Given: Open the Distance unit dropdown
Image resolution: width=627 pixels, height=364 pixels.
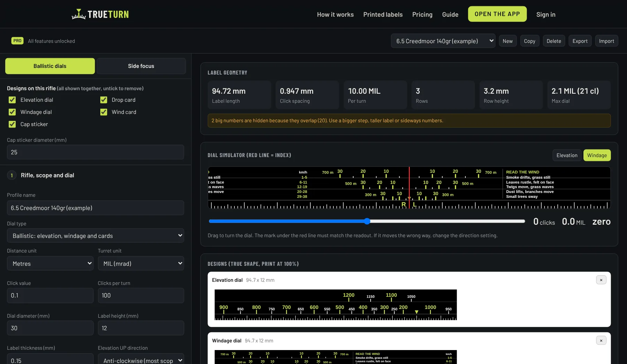Looking at the screenshot, I should pos(50,263).
